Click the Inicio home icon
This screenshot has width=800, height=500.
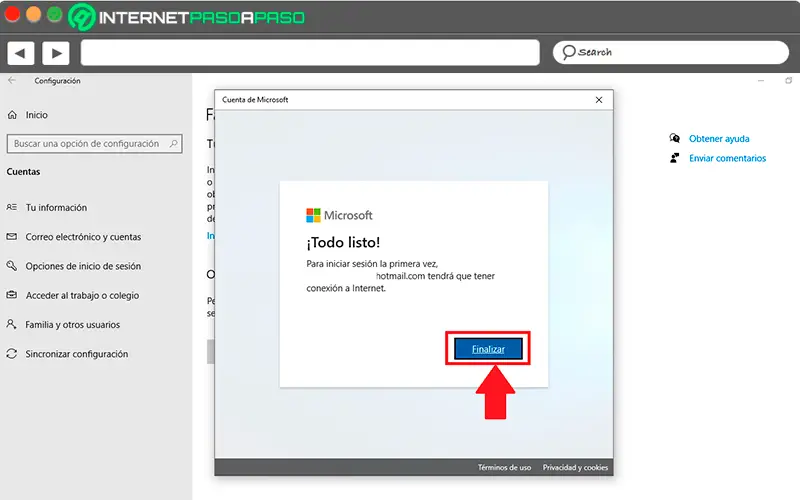point(12,115)
